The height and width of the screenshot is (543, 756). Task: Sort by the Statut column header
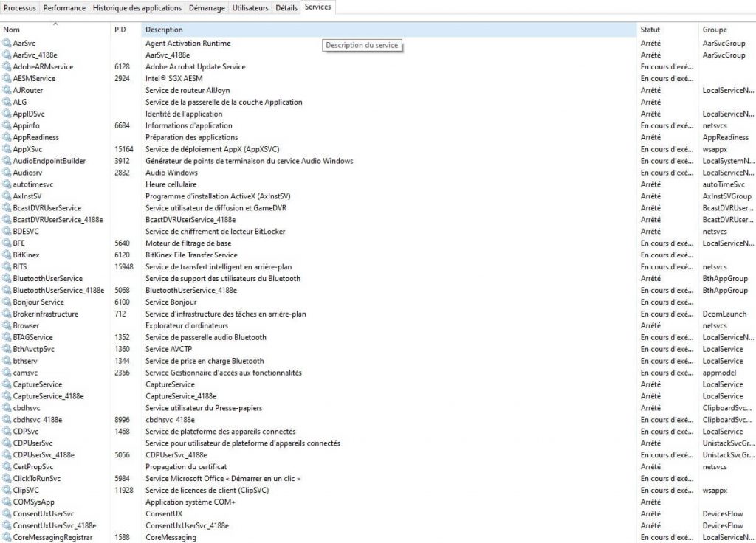click(x=650, y=30)
